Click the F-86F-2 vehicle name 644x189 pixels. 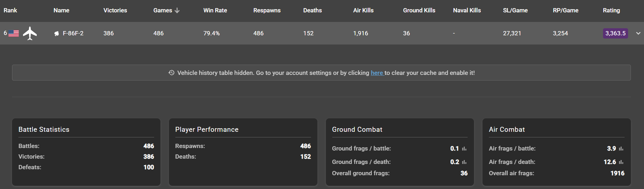(x=73, y=33)
